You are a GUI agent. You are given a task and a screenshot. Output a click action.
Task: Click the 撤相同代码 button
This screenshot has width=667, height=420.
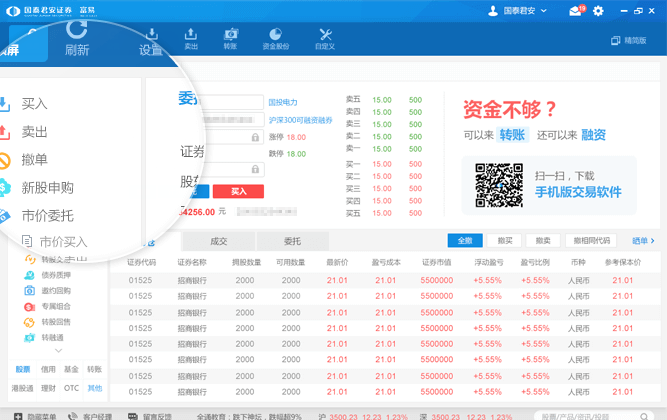pyautogui.click(x=592, y=240)
